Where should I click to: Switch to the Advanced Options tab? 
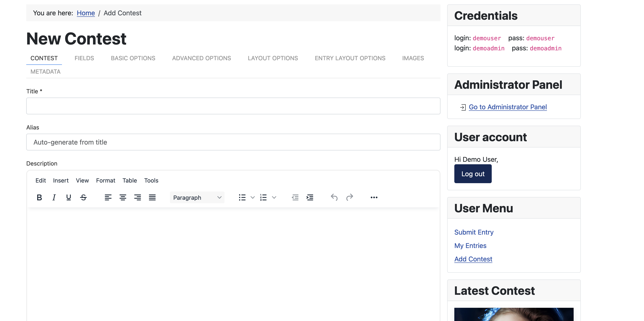pos(201,58)
